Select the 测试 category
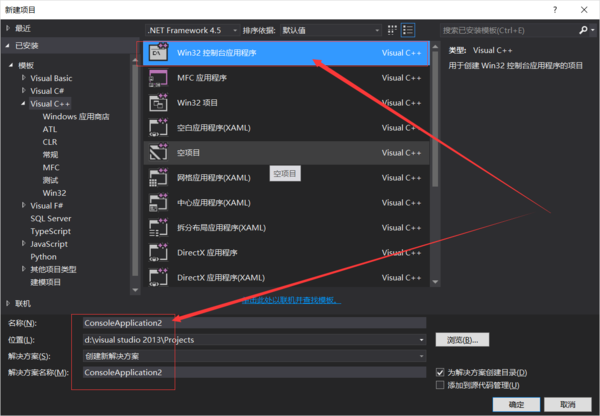Screen dimensions: 600x416 [50, 180]
